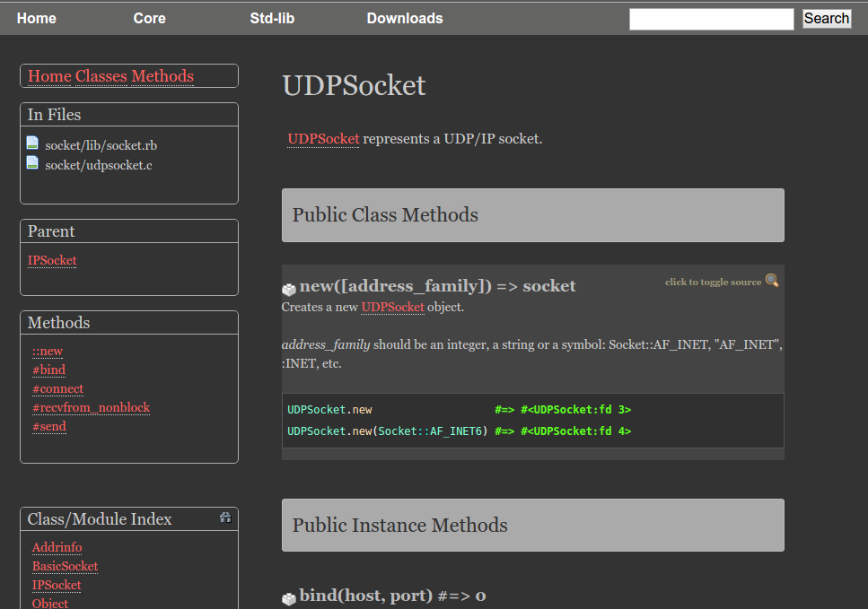The width and height of the screenshot is (868, 609).
Task: Follow the Classes link in sidebar header
Action: tap(101, 75)
